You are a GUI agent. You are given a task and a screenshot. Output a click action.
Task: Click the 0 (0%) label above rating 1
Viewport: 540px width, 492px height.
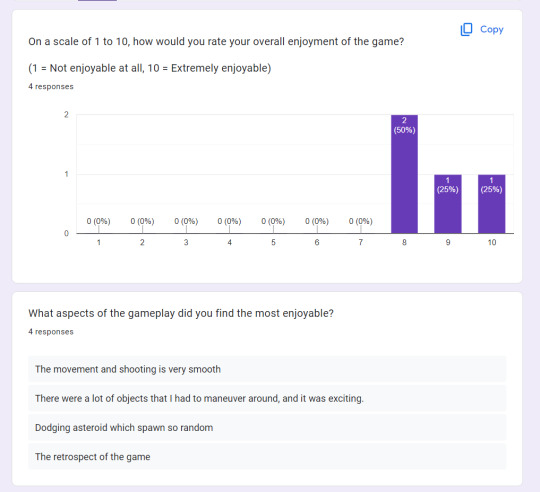pos(98,221)
